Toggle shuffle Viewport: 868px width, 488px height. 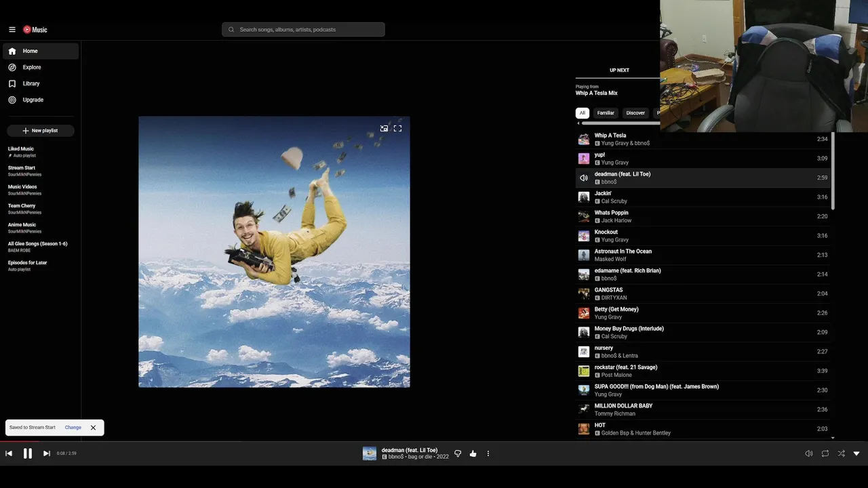(842, 453)
